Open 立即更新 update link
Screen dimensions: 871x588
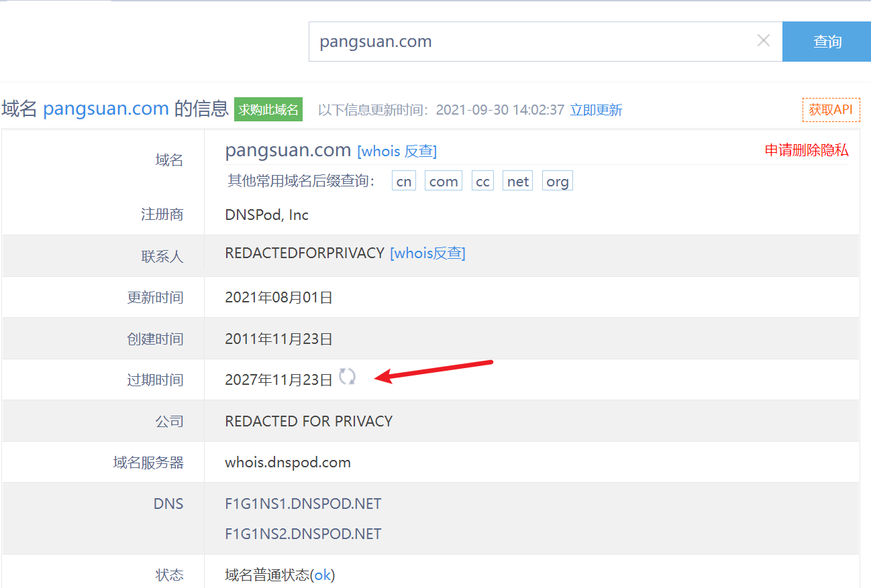tap(596, 110)
